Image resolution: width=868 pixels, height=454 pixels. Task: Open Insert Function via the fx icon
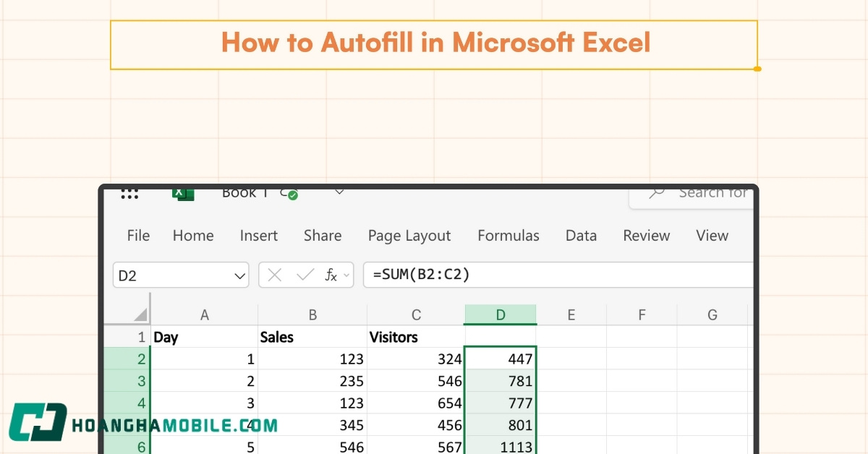(331, 275)
